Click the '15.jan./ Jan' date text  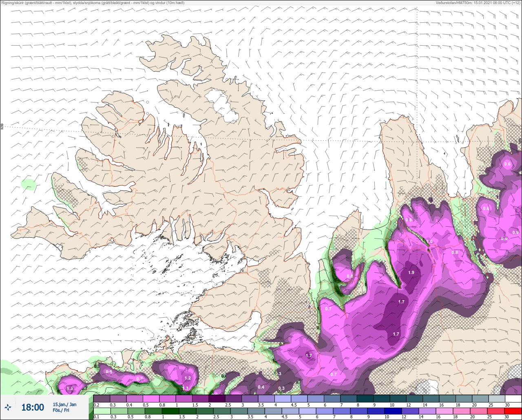click(x=64, y=405)
